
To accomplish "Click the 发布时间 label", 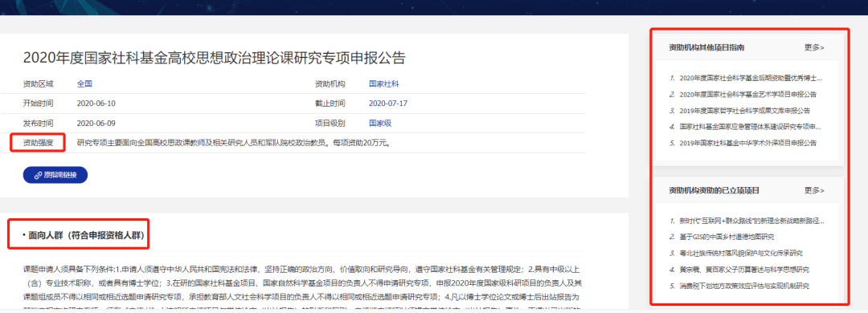I will coord(39,123).
